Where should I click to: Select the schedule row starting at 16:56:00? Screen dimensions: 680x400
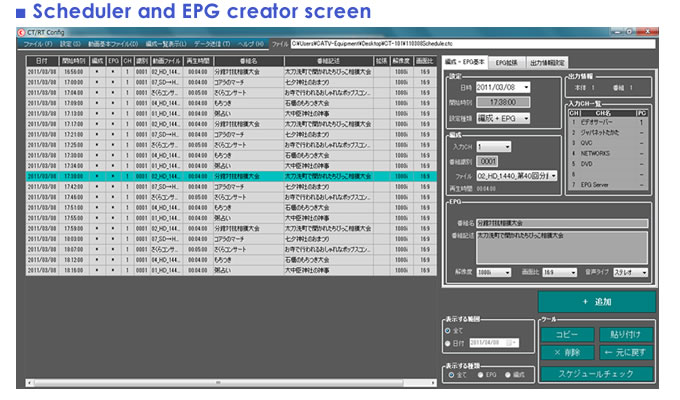click(x=231, y=72)
